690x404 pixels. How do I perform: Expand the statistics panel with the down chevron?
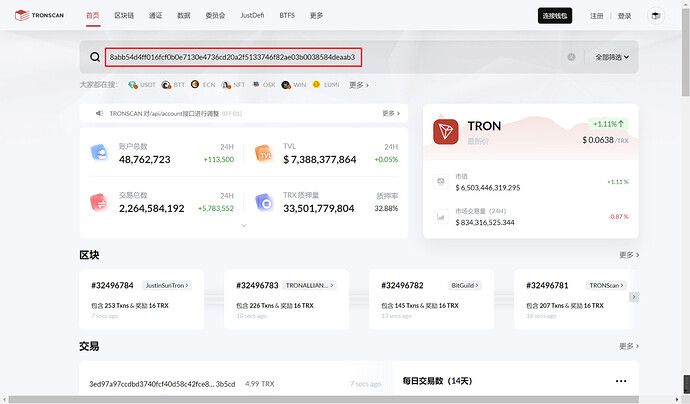coord(244,225)
